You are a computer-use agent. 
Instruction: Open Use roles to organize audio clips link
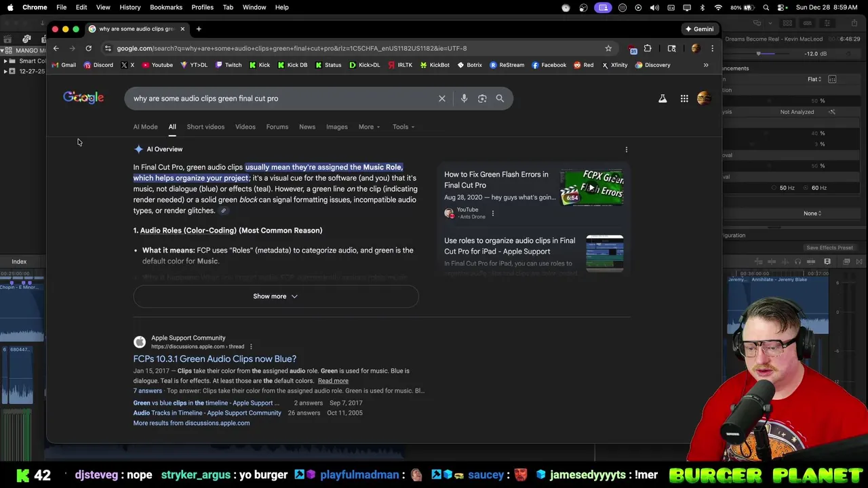pyautogui.click(x=510, y=246)
